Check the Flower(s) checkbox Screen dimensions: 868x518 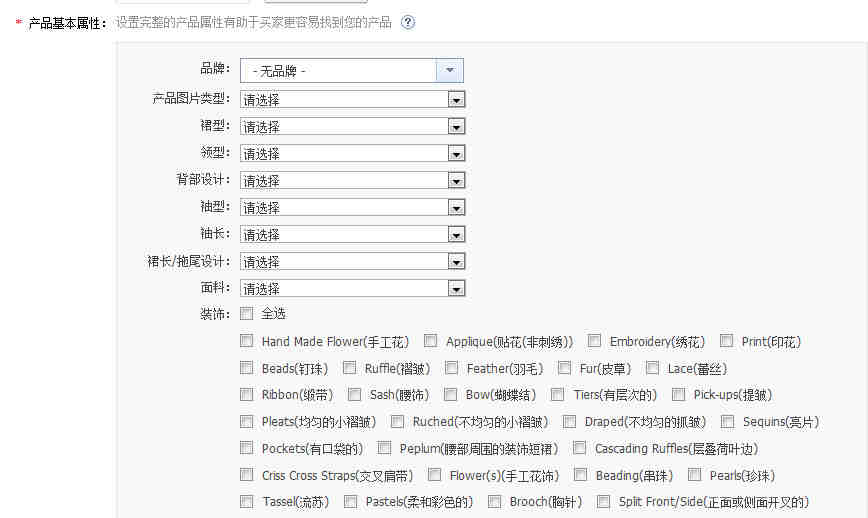pos(435,474)
